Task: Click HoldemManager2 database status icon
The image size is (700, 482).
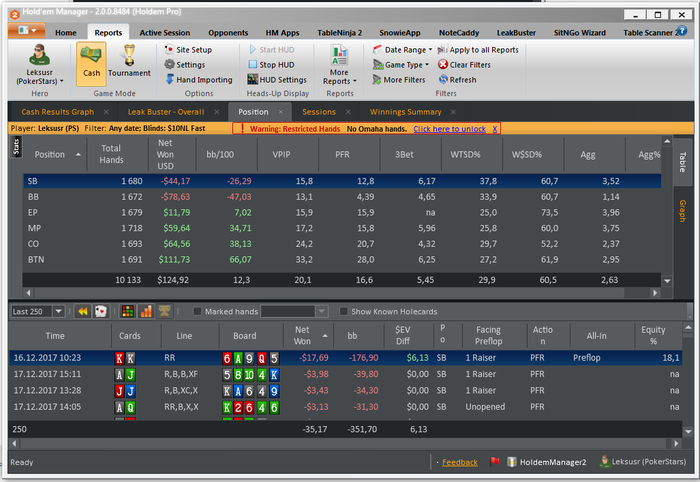Action: coord(512,462)
